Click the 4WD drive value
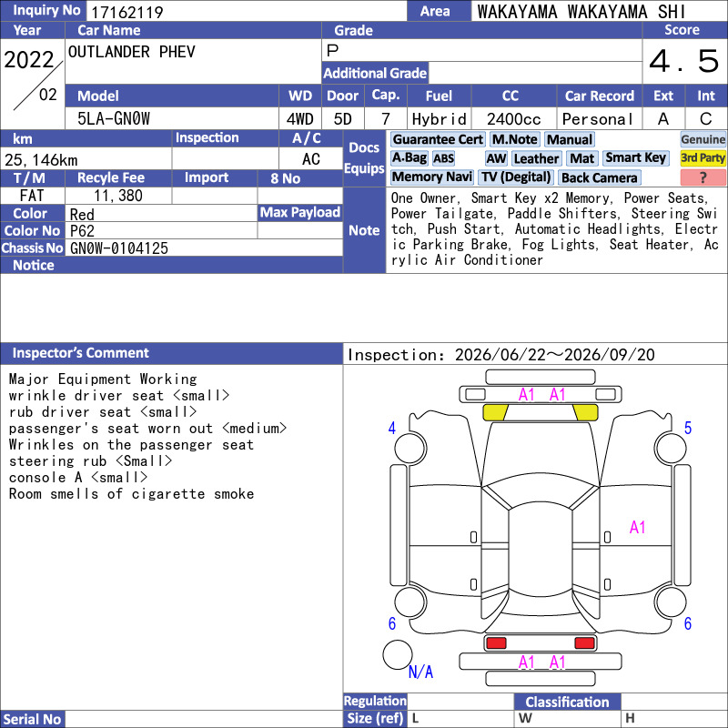This screenshot has width=728, height=728. (300, 119)
